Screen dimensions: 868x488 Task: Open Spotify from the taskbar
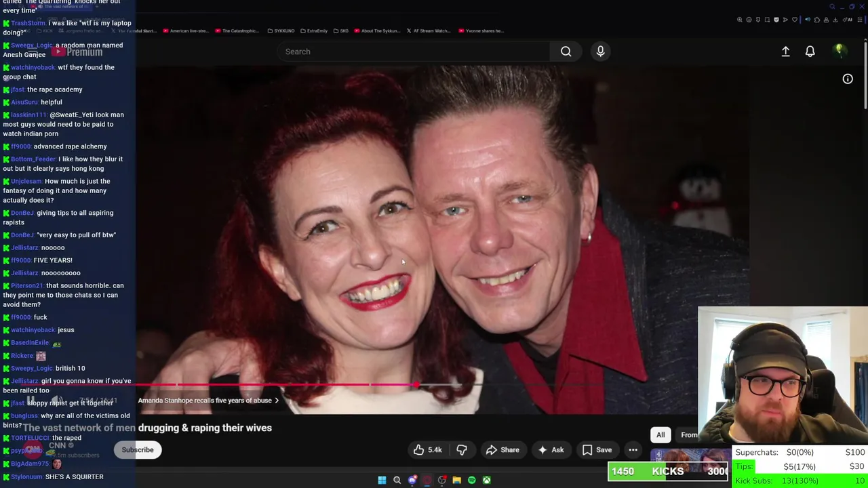(472, 480)
